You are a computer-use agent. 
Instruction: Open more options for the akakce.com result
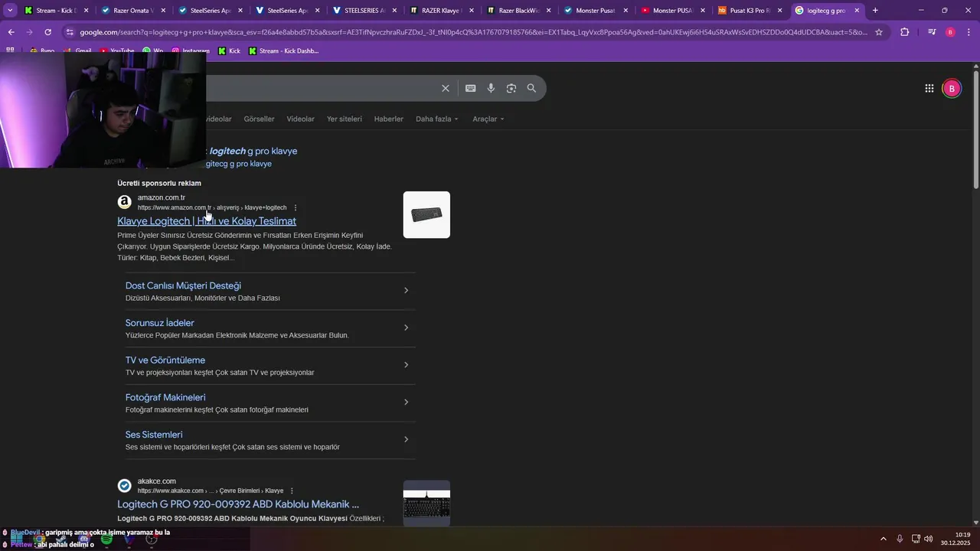pos(292,491)
